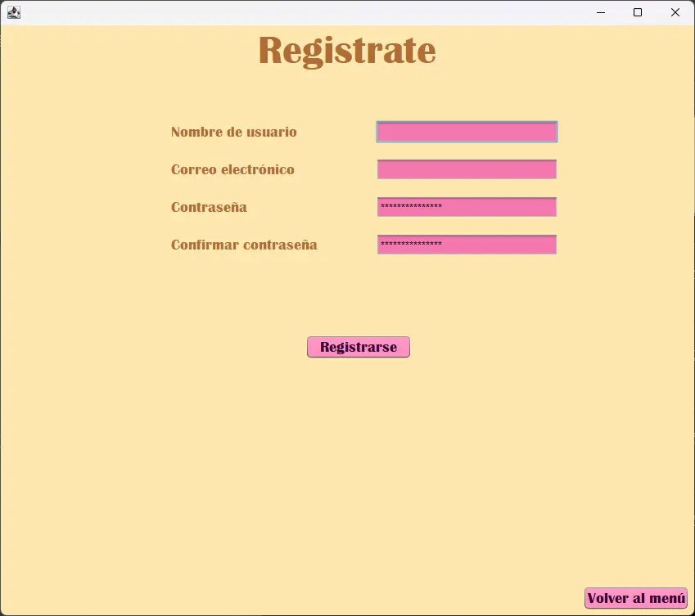Select the Contraseña password field
This screenshot has width=695, height=616.
[x=491, y=207]
